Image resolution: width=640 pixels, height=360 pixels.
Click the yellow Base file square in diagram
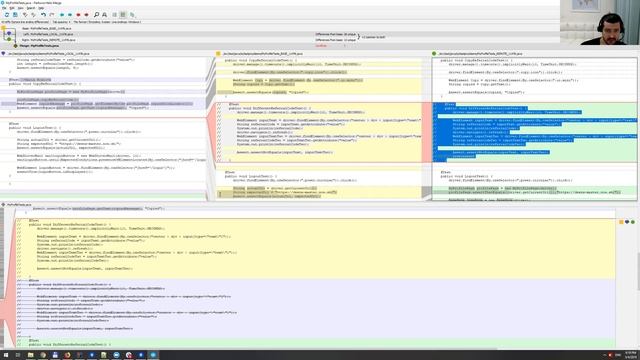(3, 28)
